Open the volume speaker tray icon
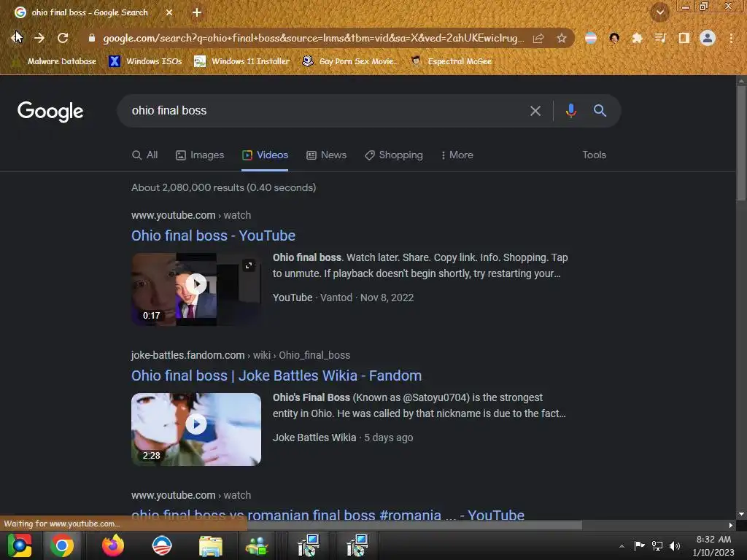Viewport: 747px width, 560px height. point(675,545)
